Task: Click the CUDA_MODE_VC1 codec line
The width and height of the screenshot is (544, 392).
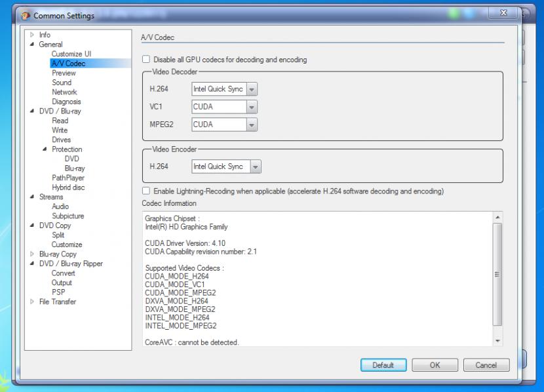Action: (x=174, y=284)
